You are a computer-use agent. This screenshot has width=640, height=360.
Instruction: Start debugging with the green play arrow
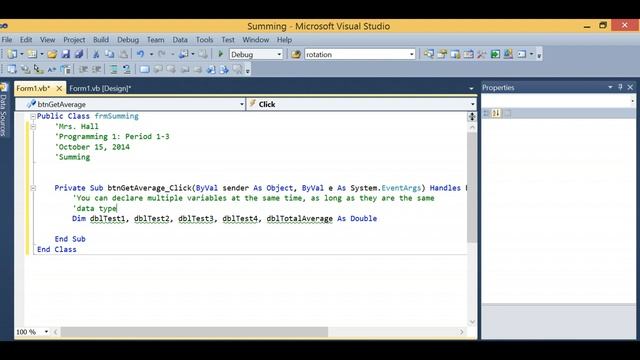point(220,54)
